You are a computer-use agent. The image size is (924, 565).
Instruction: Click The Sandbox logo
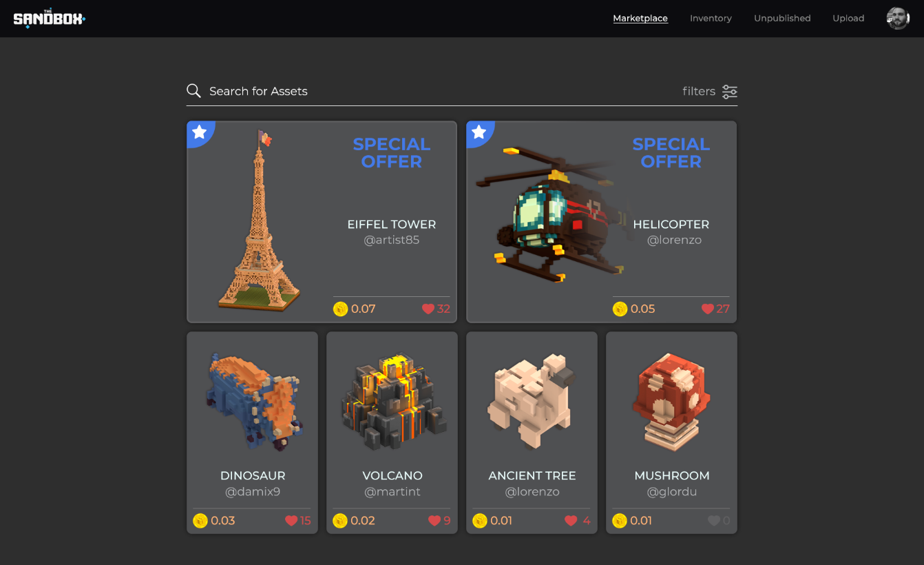tap(49, 19)
